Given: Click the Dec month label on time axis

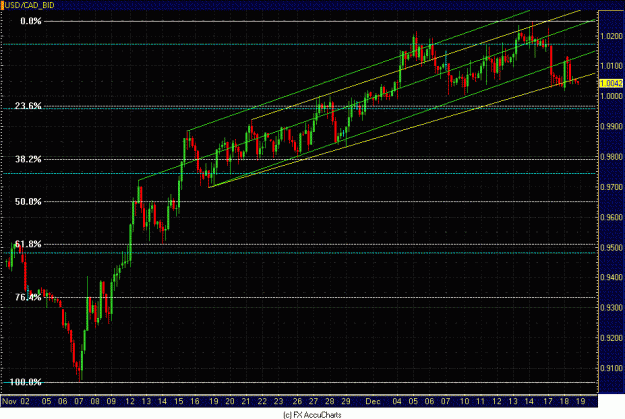Looking at the screenshot, I should point(373,401).
